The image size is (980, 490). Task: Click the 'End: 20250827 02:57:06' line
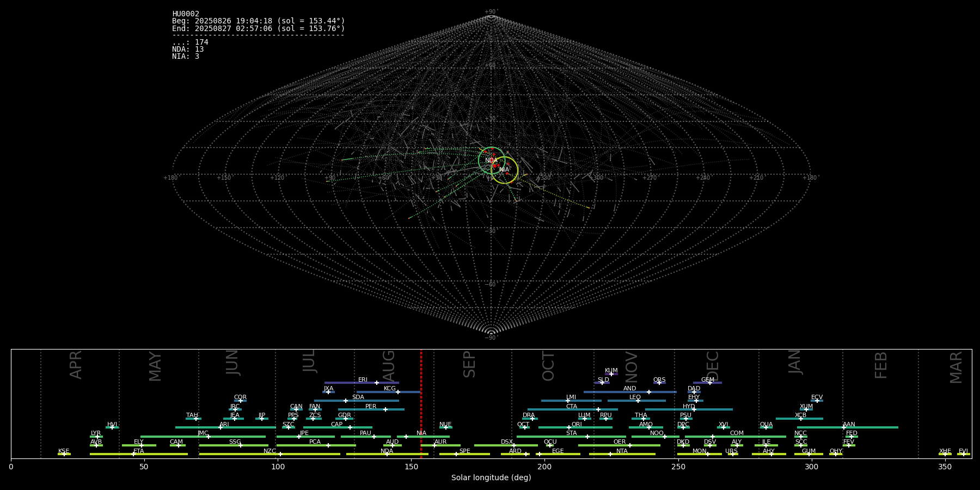(259, 28)
